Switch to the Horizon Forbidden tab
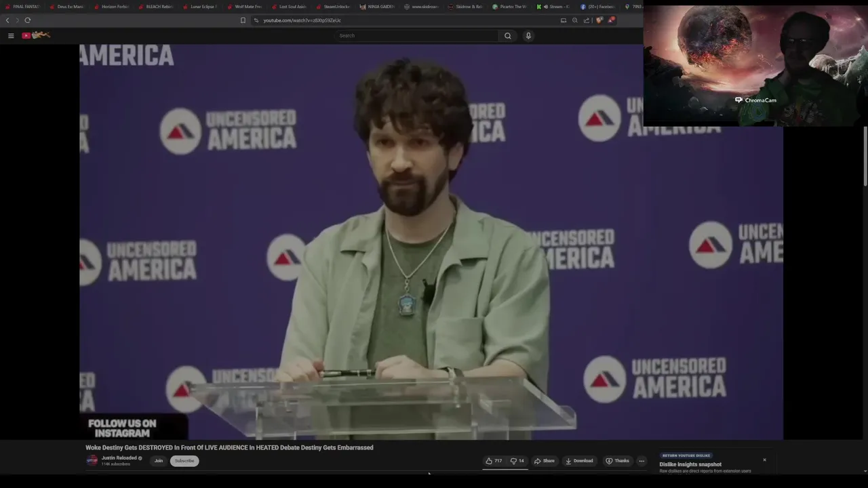Image resolution: width=868 pixels, height=488 pixels. click(112, 7)
